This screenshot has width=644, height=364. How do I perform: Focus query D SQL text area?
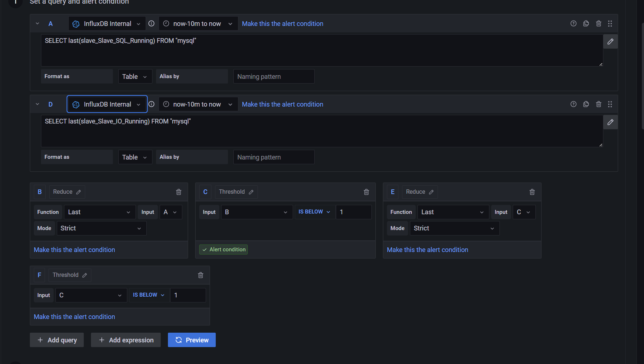click(x=322, y=131)
